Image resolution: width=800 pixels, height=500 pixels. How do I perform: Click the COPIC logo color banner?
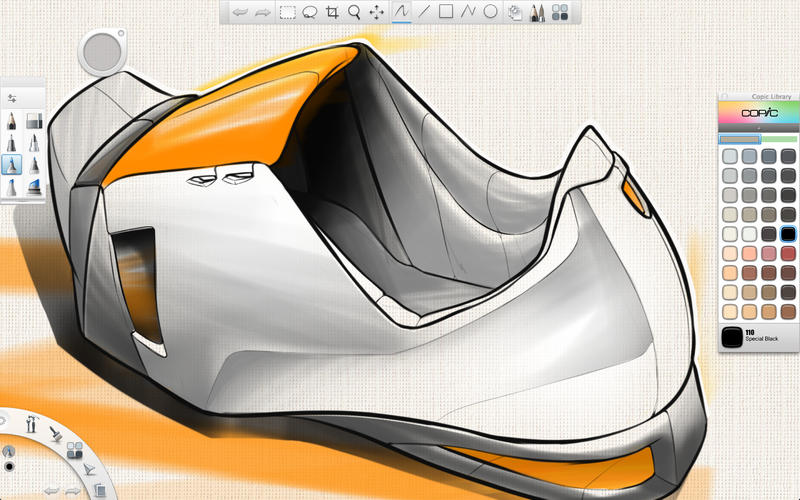click(x=758, y=113)
